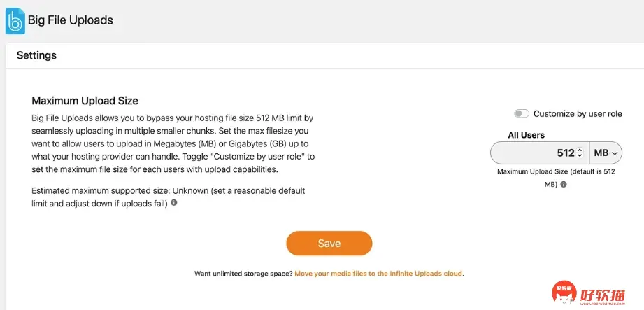The height and width of the screenshot is (310, 644).
Task: Click the 好软猫 watermark text
Action: [605, 290]
